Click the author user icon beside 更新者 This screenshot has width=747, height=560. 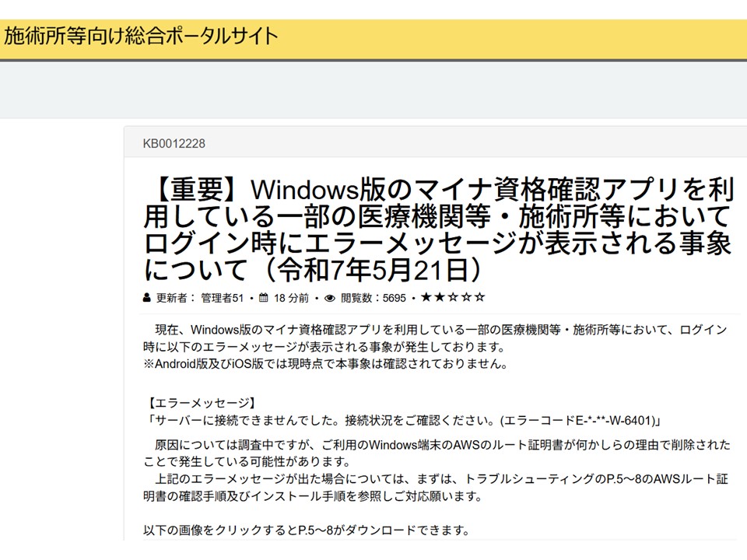click(147, 298)
